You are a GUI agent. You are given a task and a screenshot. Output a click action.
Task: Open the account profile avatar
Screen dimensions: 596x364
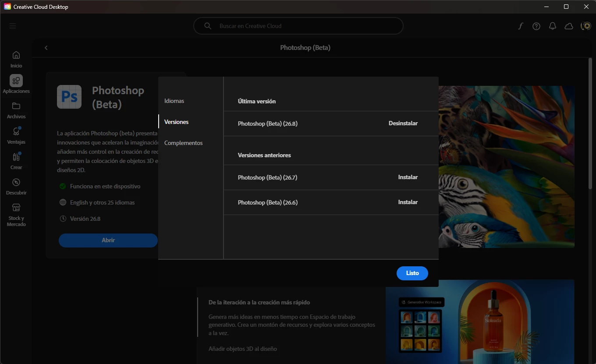coord(586,26)
